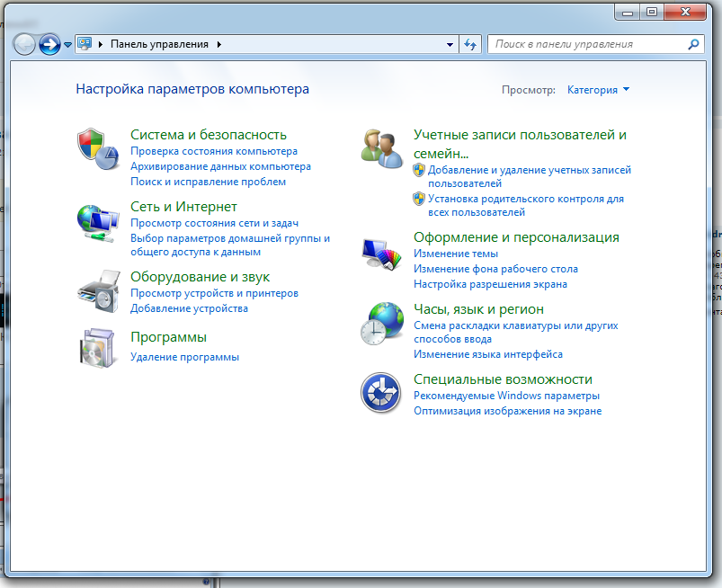Screen dimensions: 722x588
Task: Open Оформление и персонализация category
Action: [516, 237]
